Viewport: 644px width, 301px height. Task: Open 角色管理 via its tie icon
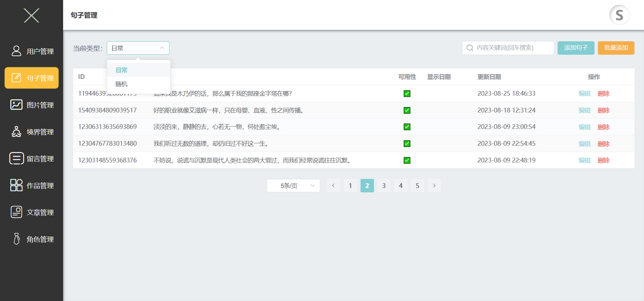click(x=16, y=239)
